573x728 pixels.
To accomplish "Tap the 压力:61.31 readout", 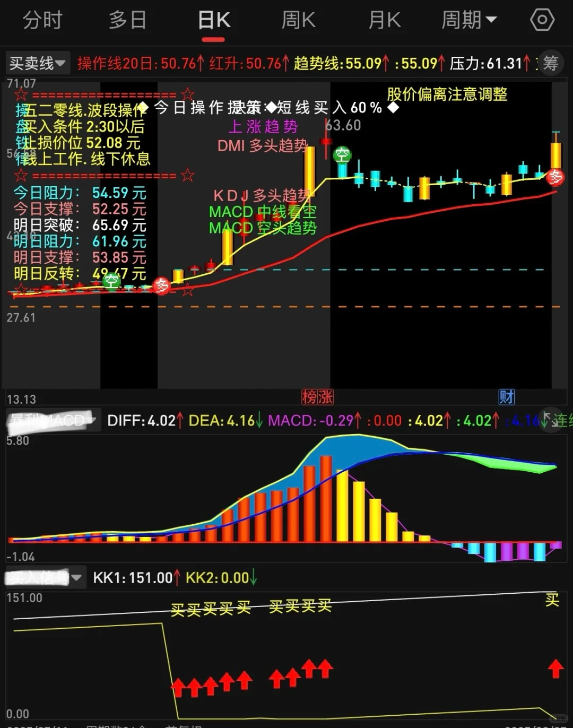I will tap(490, 64).
